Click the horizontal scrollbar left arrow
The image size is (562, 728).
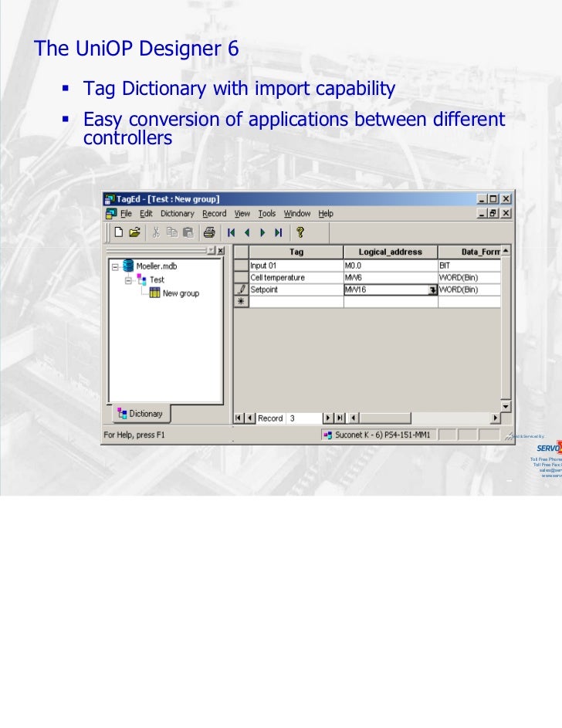[x=354, y=418]
